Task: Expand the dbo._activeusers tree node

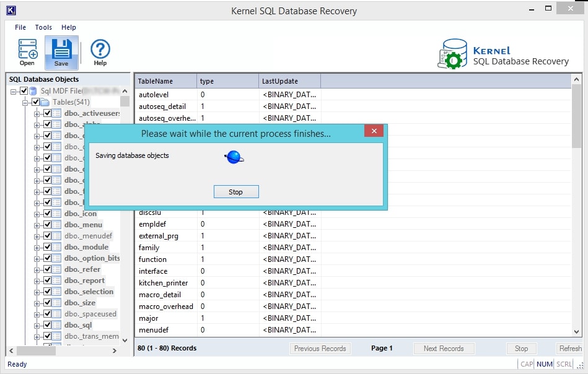Action: [x=37, y=114]
